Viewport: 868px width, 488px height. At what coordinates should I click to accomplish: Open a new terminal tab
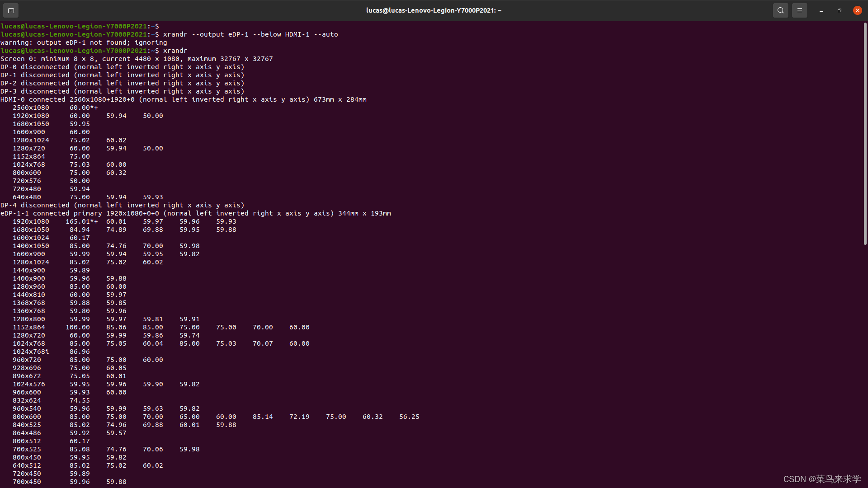click(x=11, y=10)
